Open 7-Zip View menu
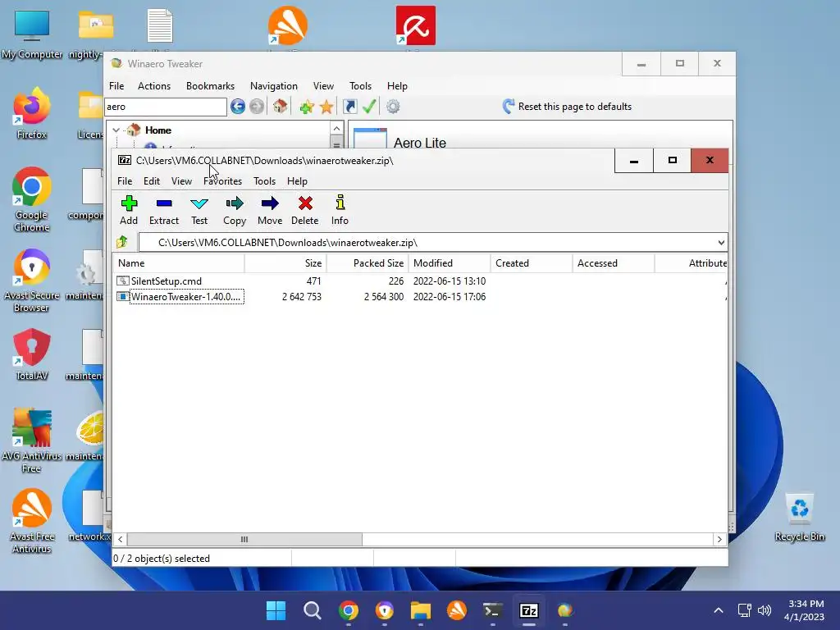Viewport: 840px width, 630px height. [x=181, y=181]
